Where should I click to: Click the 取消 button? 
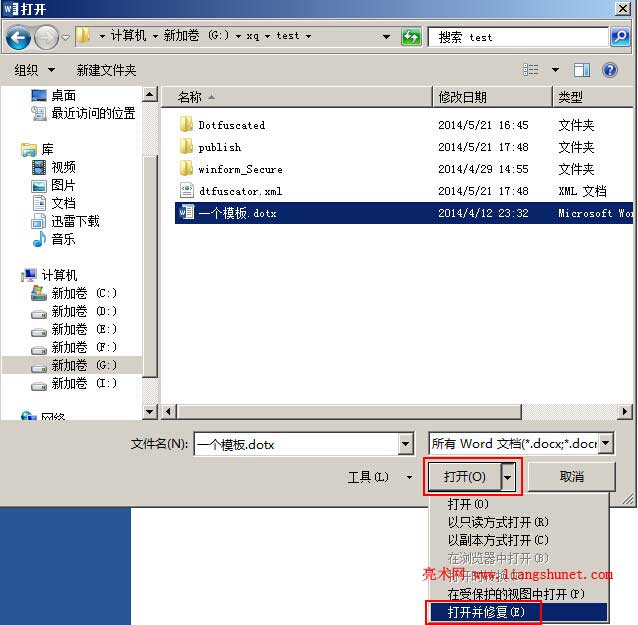571,476
